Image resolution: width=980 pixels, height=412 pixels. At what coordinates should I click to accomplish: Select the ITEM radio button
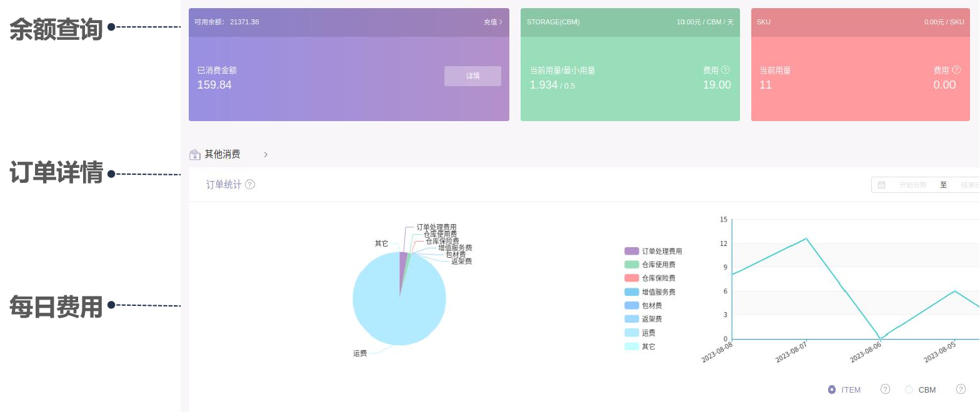click(x=832, y=390)
